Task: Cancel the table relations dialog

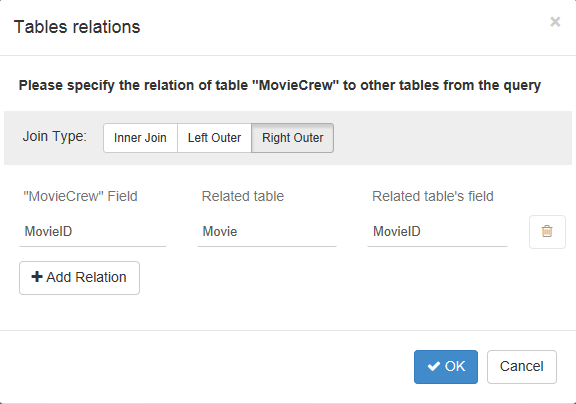Action: pos(522,367)
